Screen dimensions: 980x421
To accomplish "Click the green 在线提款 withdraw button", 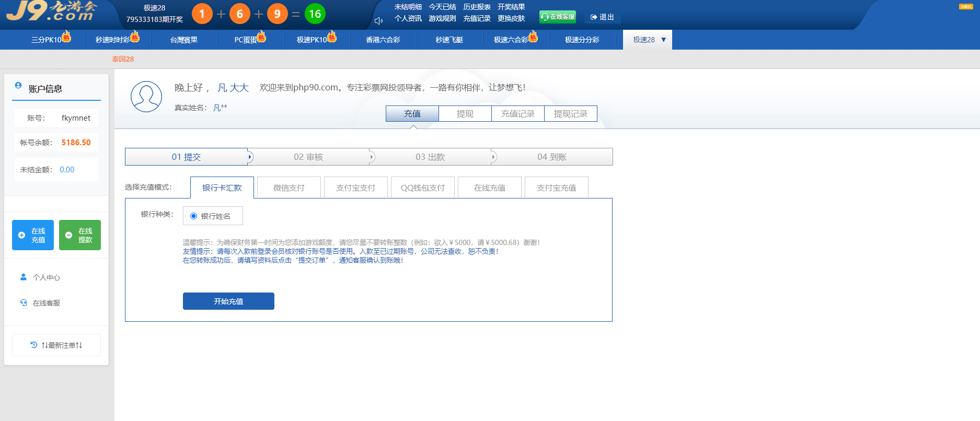I will click(x=80, y=235).
